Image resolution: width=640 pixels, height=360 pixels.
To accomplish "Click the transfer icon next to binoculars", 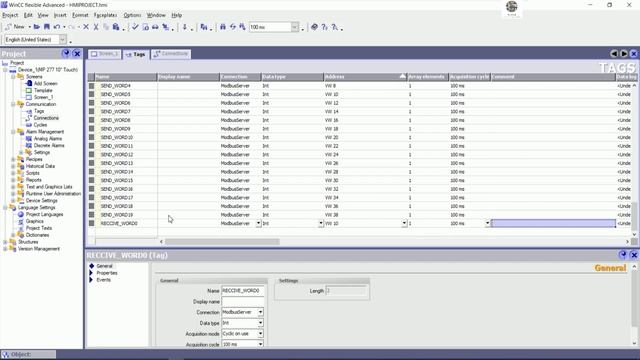I will click(x=233, y=27).
